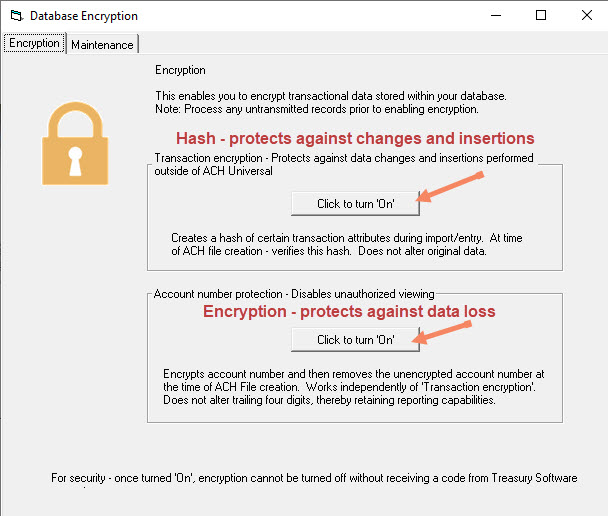
Task: Click the hash creation description paragraph
Action: pyautogui.click(x=347, y=244)
